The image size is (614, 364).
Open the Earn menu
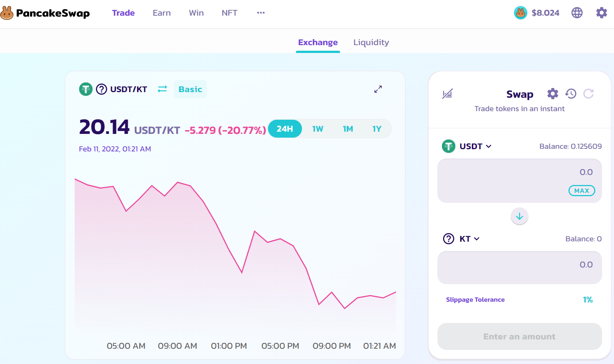[162, 13]
